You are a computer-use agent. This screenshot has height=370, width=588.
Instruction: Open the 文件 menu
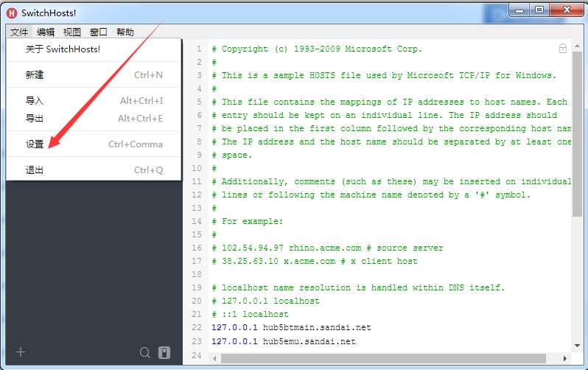pos(19,32)
